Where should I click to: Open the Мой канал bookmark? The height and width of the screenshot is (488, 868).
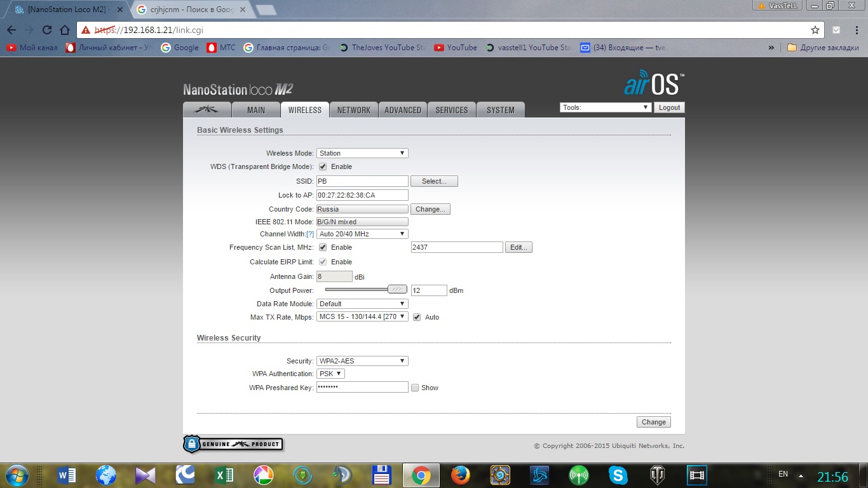(32, 48)
